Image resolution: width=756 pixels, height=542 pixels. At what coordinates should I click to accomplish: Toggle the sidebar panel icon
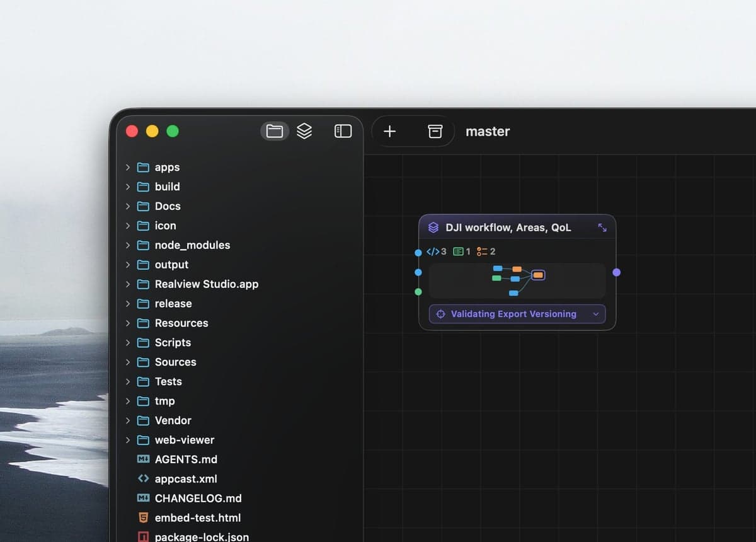[343, 131]
